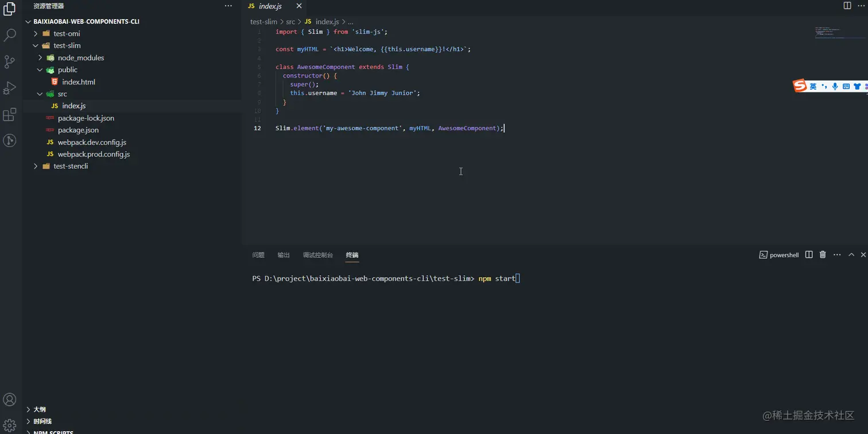Open the Manage settings gear
Screen dimensions: 868x434
point(10,425)
